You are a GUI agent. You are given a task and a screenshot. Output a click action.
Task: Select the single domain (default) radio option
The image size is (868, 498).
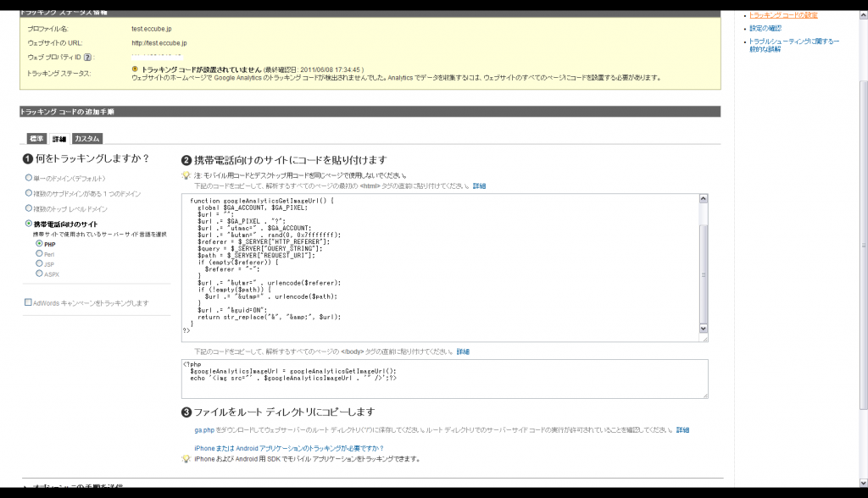point(28,178)
